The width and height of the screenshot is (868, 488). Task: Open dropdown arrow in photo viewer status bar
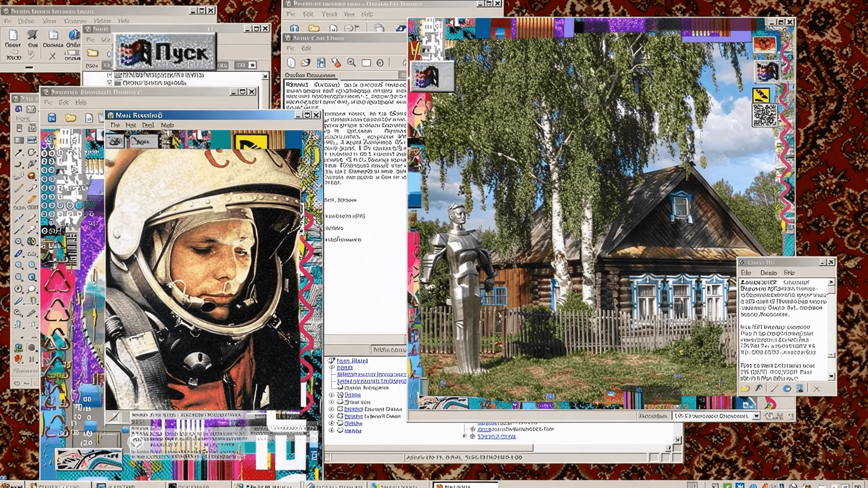[x=756, y=416]
